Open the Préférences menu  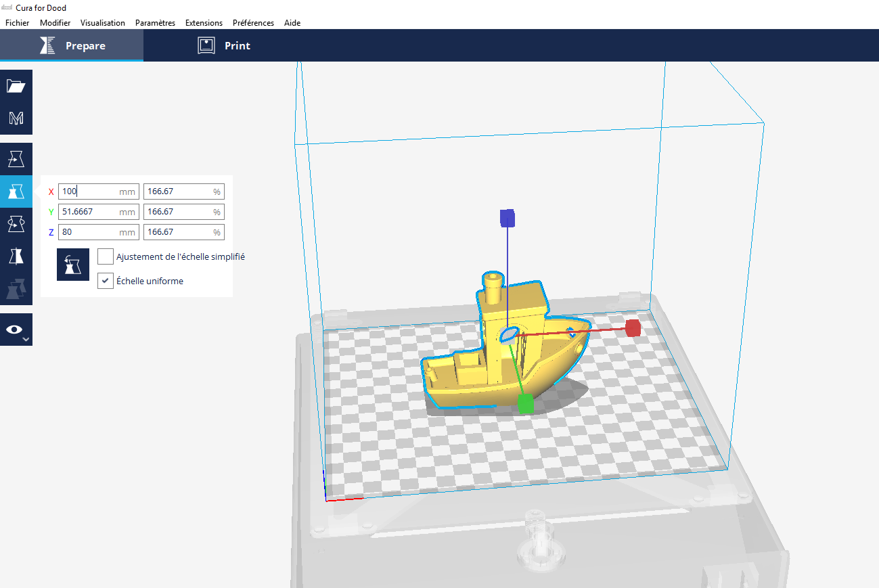tap(253, 22)
